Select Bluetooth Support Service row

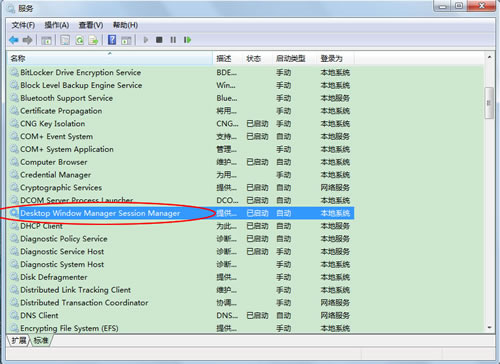pos(180,98)
